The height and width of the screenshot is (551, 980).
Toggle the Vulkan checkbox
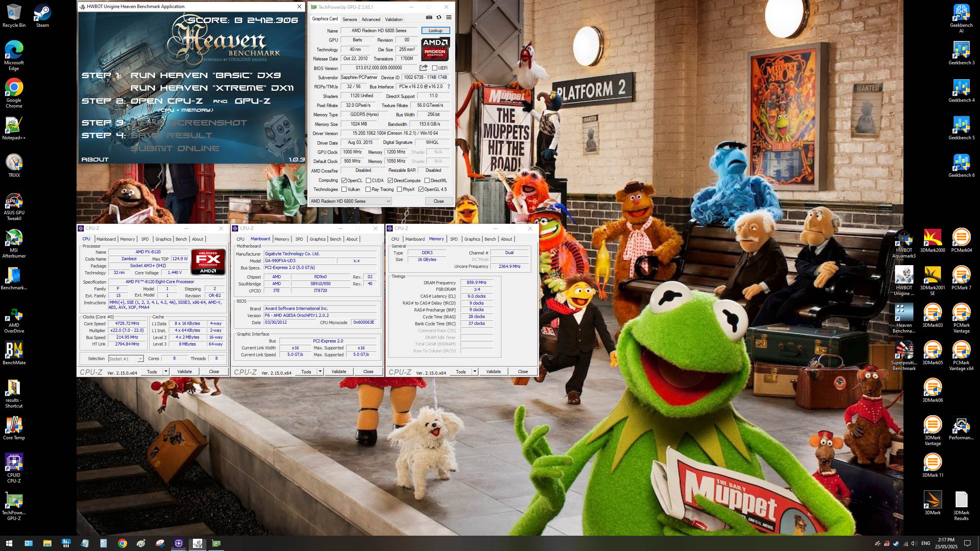[344, 189]
